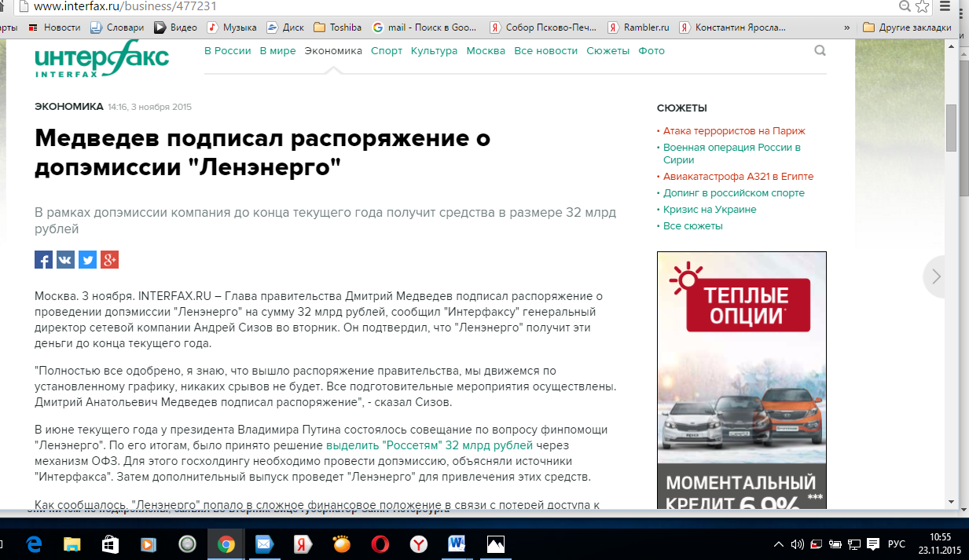969x560 pixels.
Task: Open Microsoft Edge from taskbar
Action: 34,544
